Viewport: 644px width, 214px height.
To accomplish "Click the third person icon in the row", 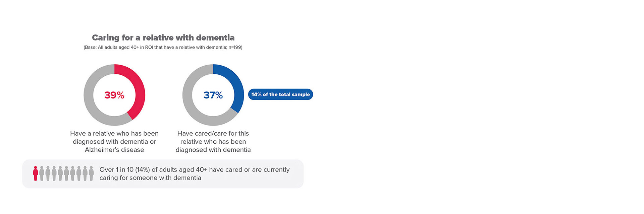I will click(48, 173).
